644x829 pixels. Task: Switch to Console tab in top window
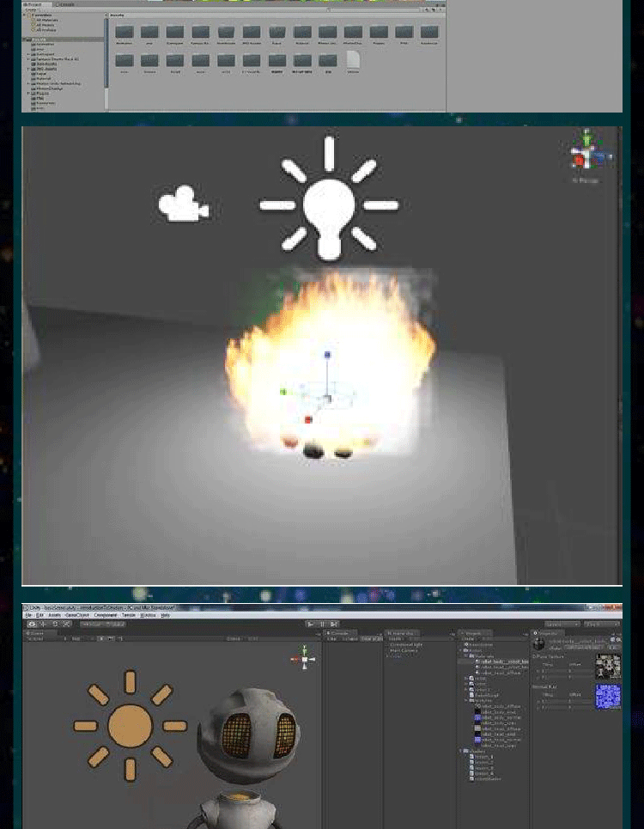pos(64,5)
